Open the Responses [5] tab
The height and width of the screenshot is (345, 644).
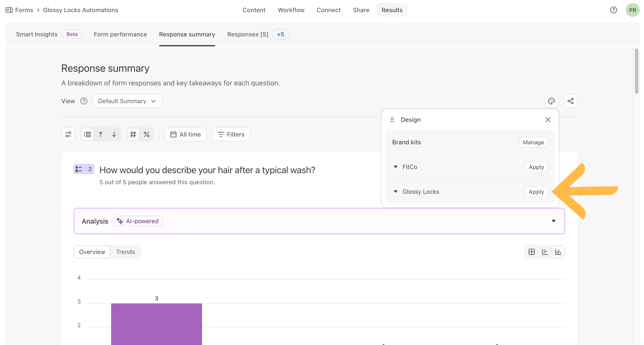[248, 34]
